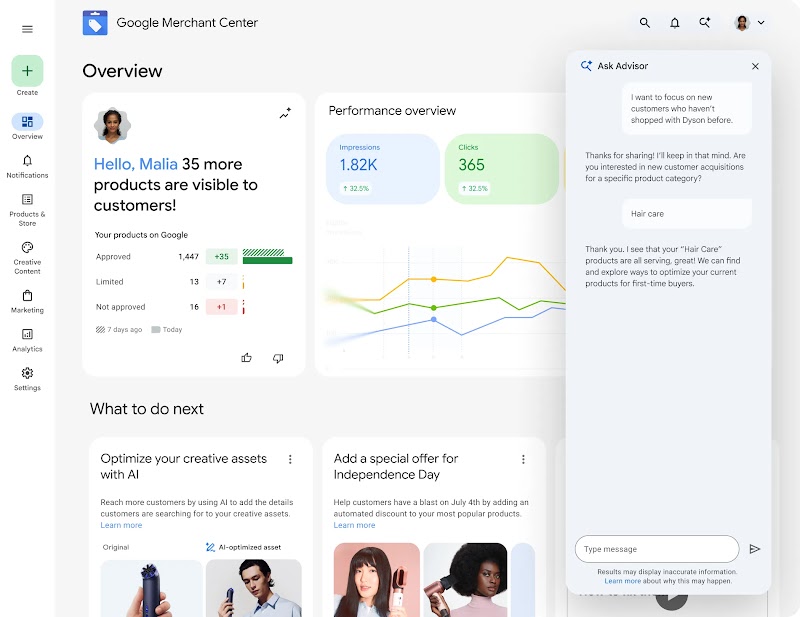
Task: Open Settings from the sidebar gear
Action: tap(28, 379)
